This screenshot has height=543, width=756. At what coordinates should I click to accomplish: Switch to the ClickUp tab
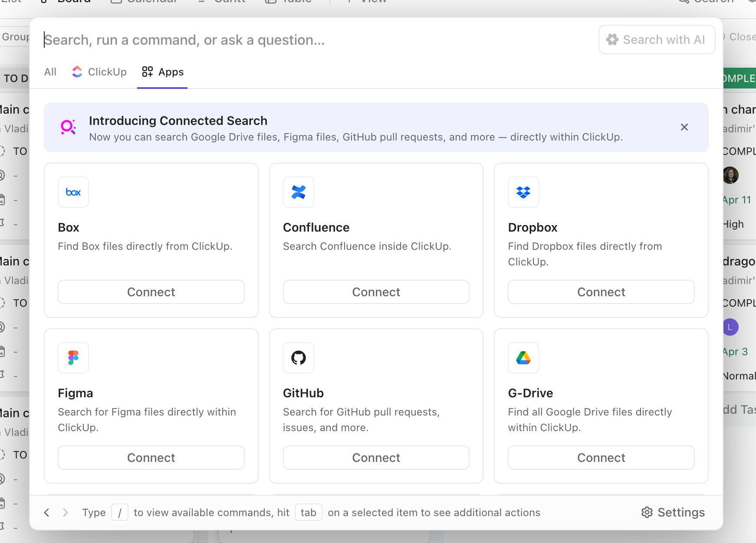tap(99, 72)
